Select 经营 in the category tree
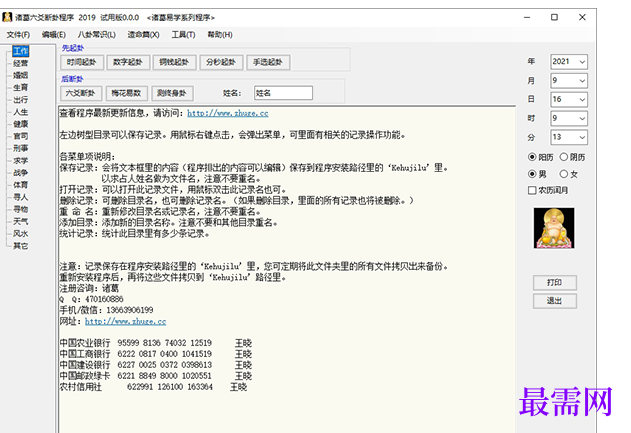This screenshot has height=433, width=631. point(21,63)
